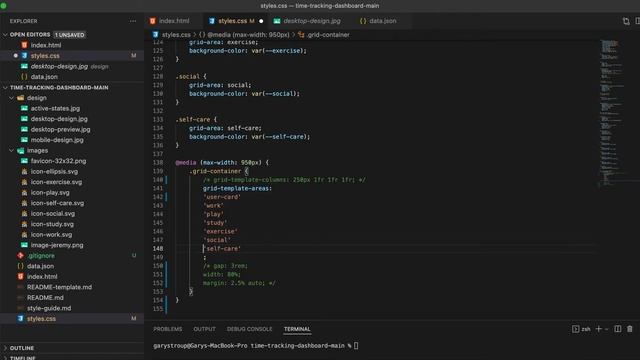Image resolution: width=640 pixels, height=360 pixels.
Task: Open icon-social.svg file
Action: tap(53, 213)
